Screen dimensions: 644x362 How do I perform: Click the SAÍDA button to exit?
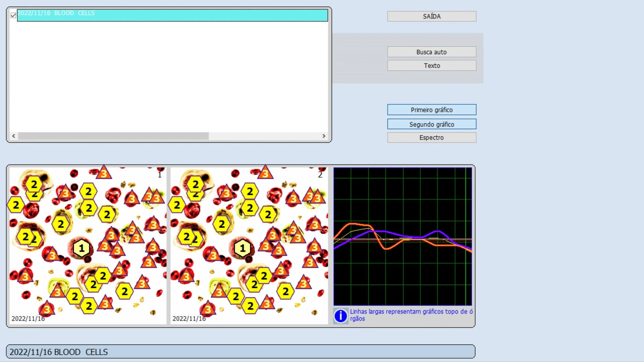pyautogui.click(x=431, y=16)
